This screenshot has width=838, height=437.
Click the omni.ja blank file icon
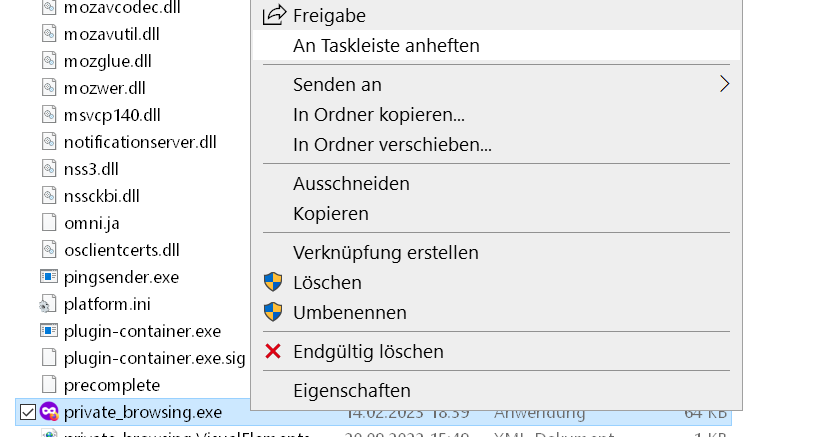coord(49,222)
